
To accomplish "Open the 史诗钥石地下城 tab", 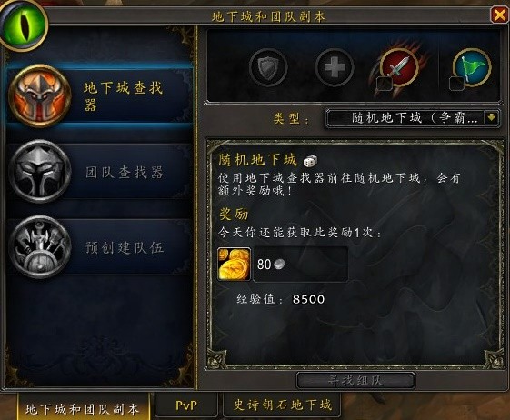I will pos(282,405).
